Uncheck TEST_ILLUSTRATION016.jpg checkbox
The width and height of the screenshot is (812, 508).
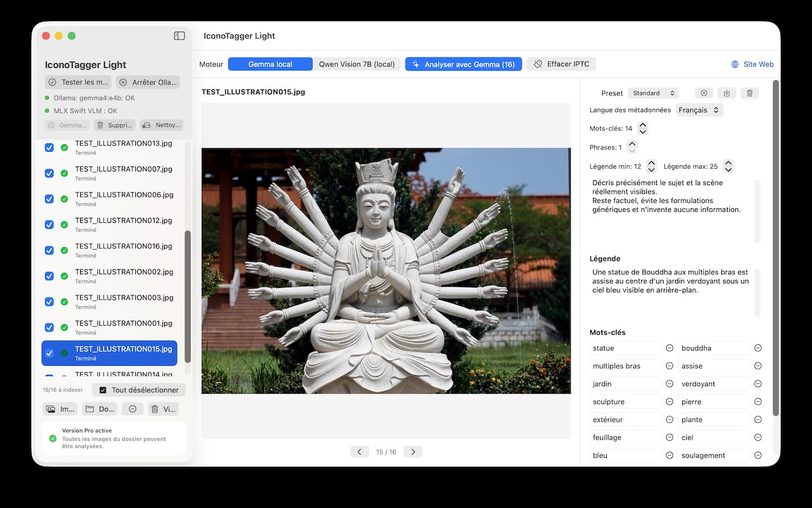click(x=49, y=250)
